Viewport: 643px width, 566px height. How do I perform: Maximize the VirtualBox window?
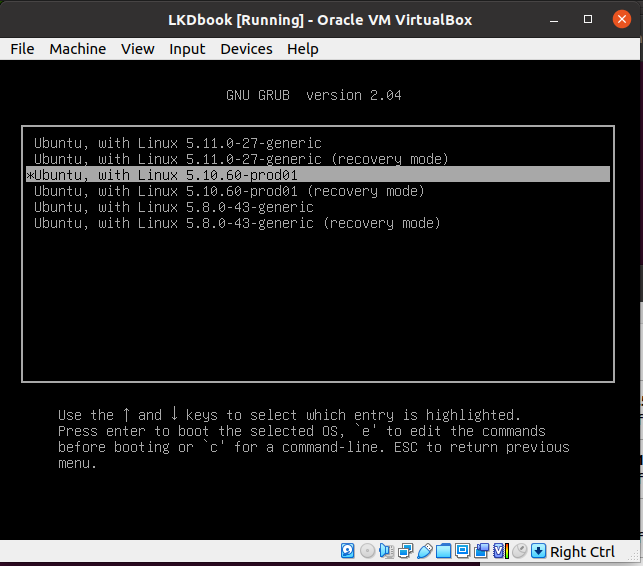(x=588, y=19)
